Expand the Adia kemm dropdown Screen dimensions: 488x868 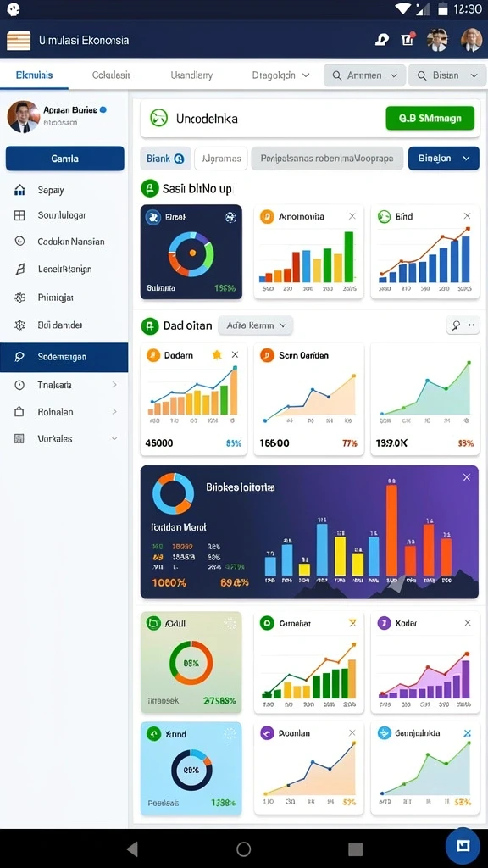click(256, 325)
